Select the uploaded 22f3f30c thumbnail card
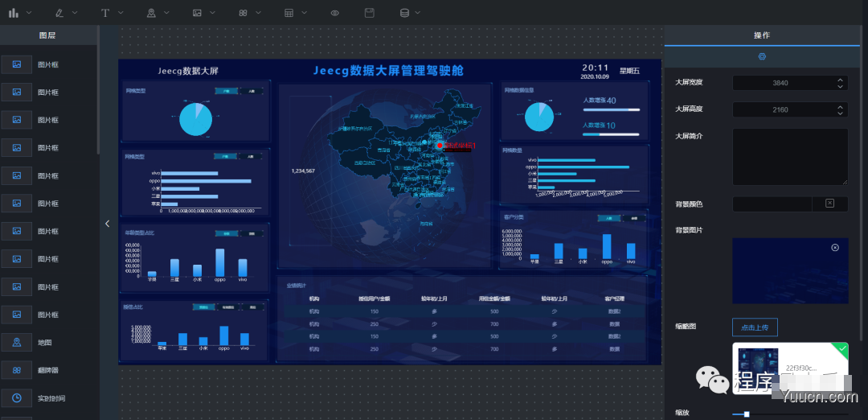 [x=790, y=369]
